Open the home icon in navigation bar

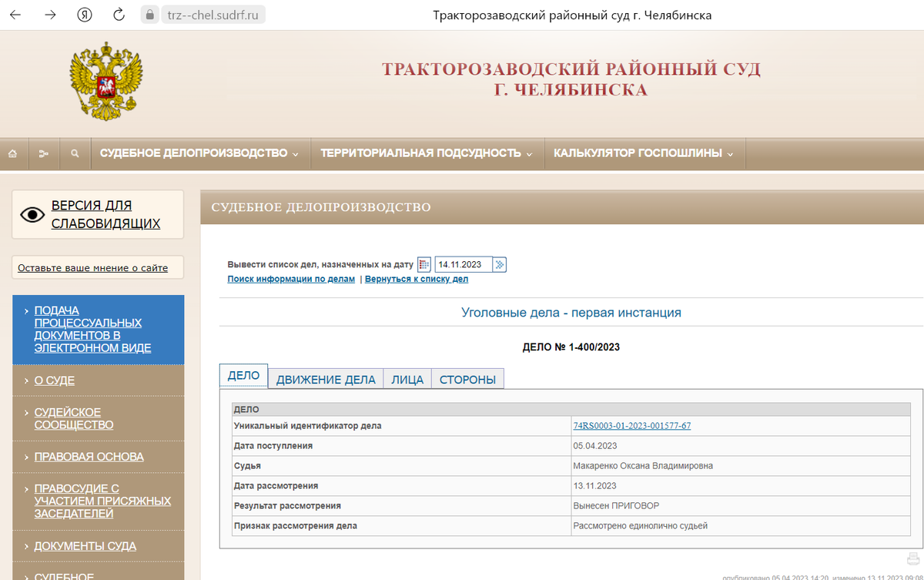pos(13,153)
